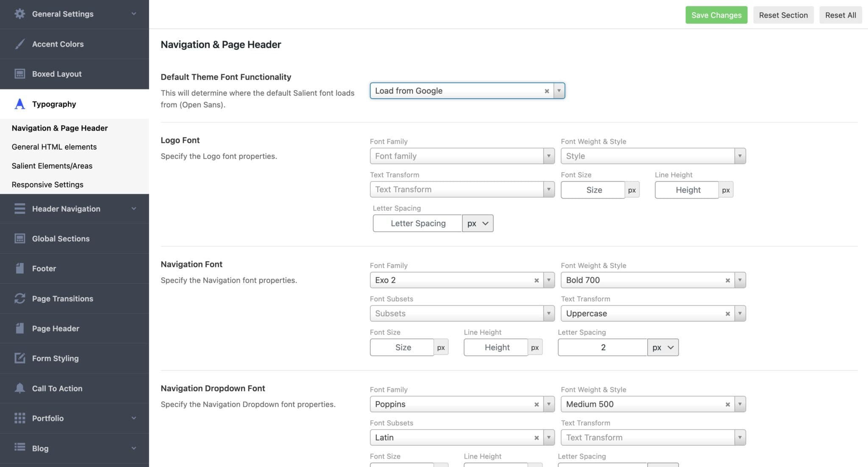The image size is (868, 467).
Task: Open the Letter Spacing px unit selector
Action: [478, 223]
